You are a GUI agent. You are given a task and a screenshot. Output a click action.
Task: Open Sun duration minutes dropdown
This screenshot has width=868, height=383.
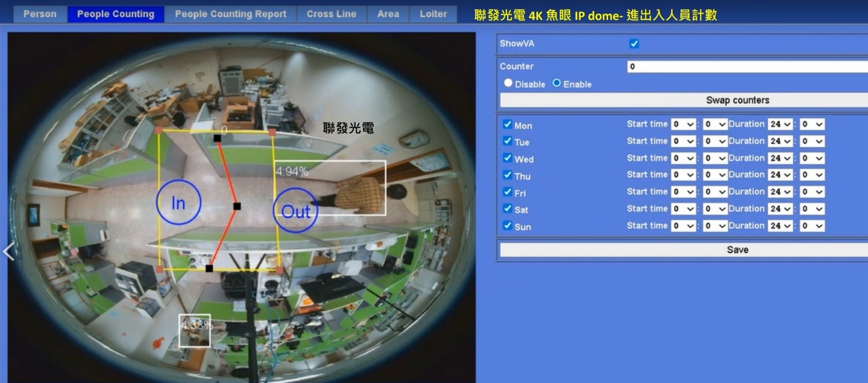click(x=812, y=226)
